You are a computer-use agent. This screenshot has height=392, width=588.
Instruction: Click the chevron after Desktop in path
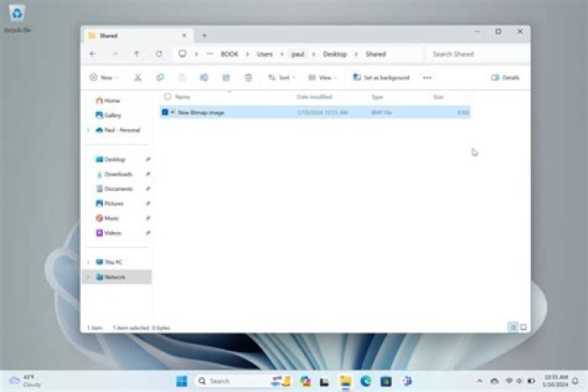click(356, 54)
